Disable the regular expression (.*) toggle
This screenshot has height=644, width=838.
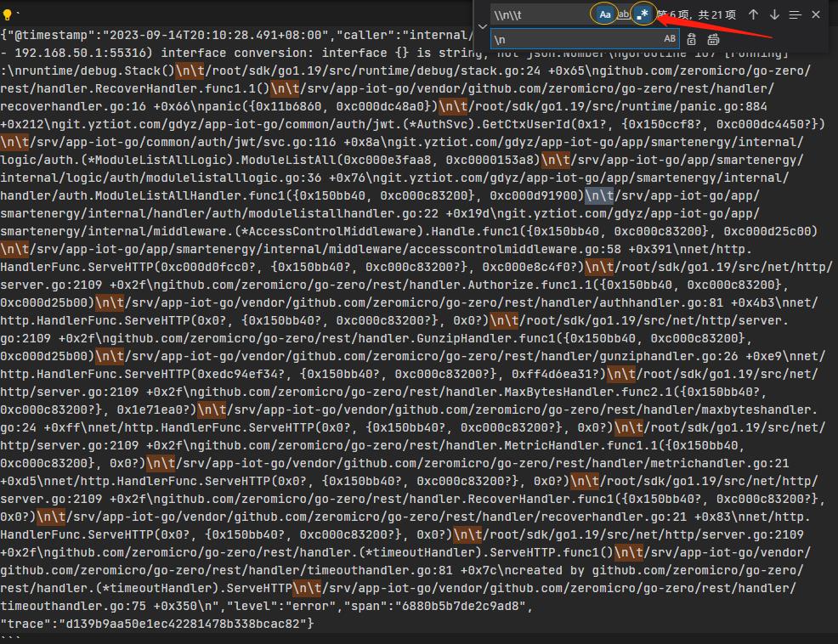tap(643, 14)
